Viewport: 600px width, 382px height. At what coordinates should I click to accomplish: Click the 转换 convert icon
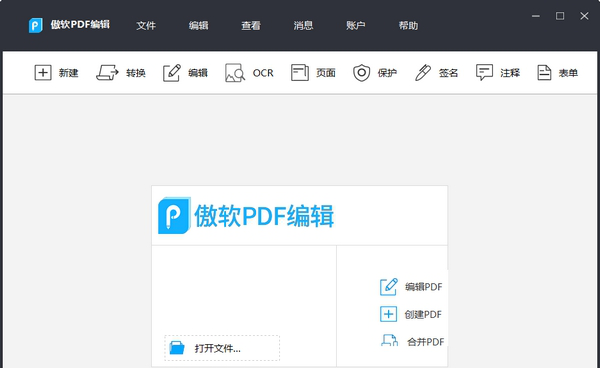[107, 72]
